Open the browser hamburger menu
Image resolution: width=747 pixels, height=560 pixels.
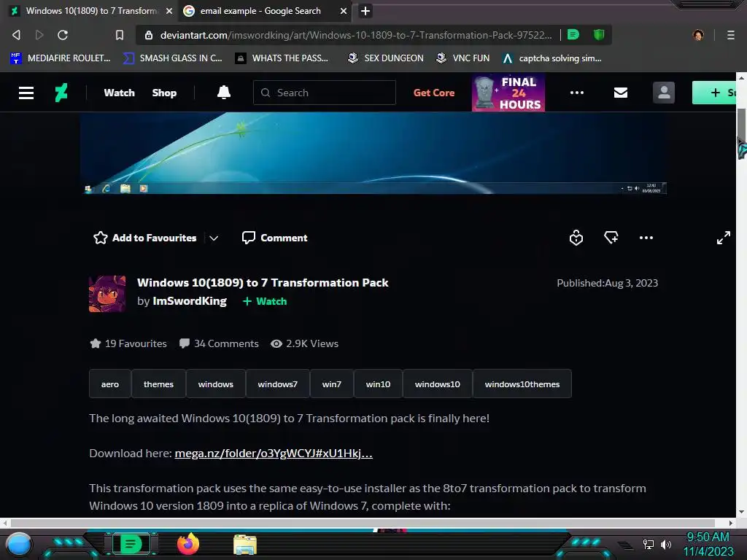point(730,35)
